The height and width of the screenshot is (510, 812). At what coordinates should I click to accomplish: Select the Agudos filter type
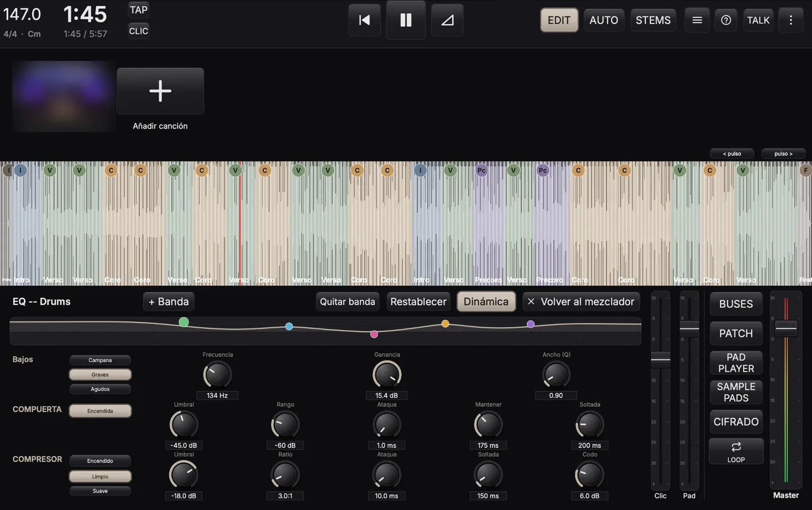[100, 389]
